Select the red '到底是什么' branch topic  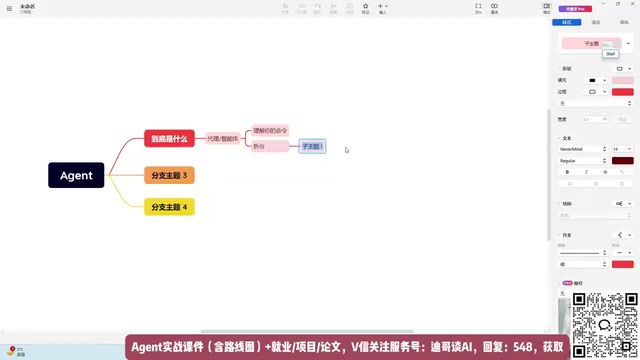(169, 139)
